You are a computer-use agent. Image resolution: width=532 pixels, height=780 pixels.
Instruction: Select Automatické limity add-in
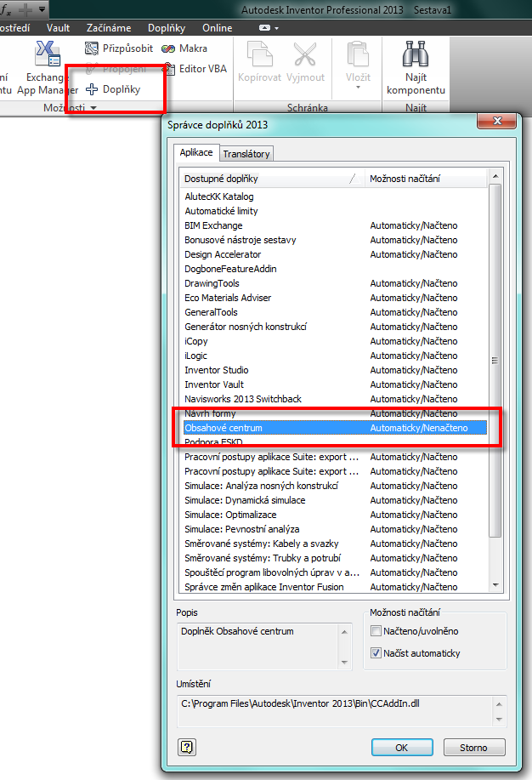(334, 211)
